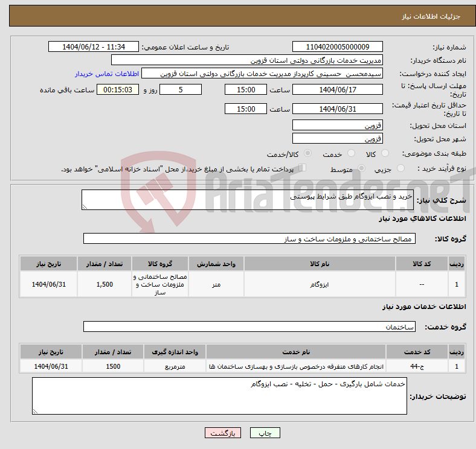
Task: Click the general need description textarea
Action: (x=248, y=200)
